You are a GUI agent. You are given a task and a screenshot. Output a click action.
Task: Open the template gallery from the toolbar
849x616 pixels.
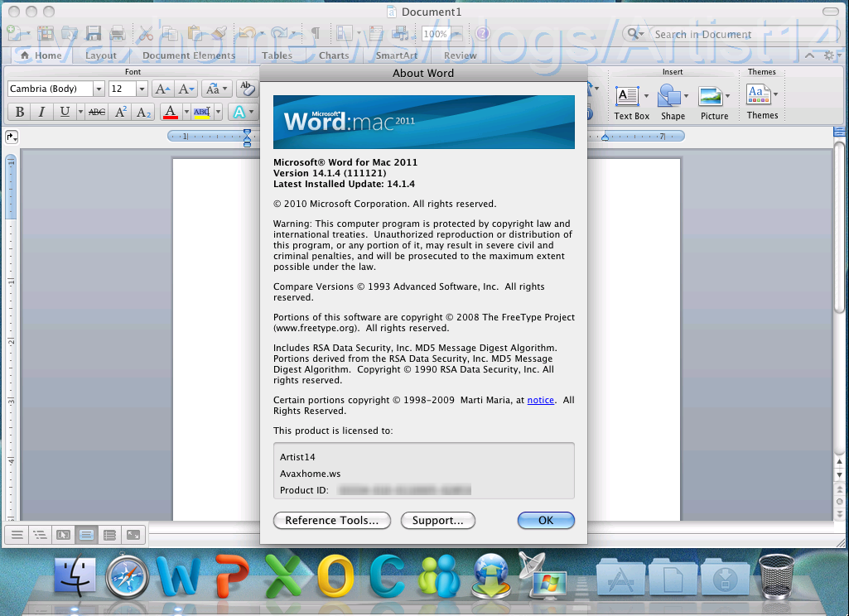pyautogui.click(x=46, y=34)
